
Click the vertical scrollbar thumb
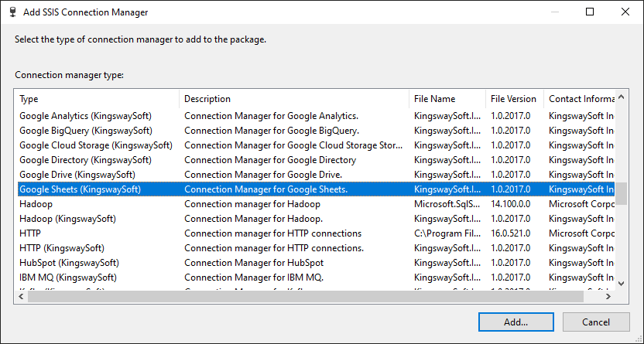coord(622,193)
